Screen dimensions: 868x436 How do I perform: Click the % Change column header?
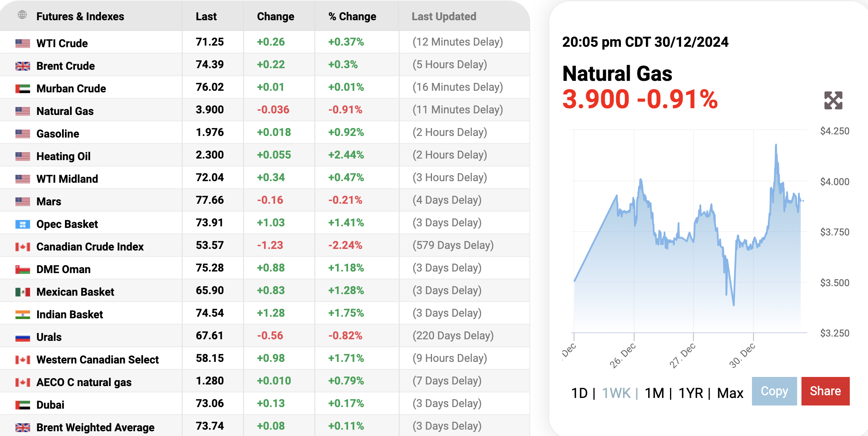click(x=352, y=16)
